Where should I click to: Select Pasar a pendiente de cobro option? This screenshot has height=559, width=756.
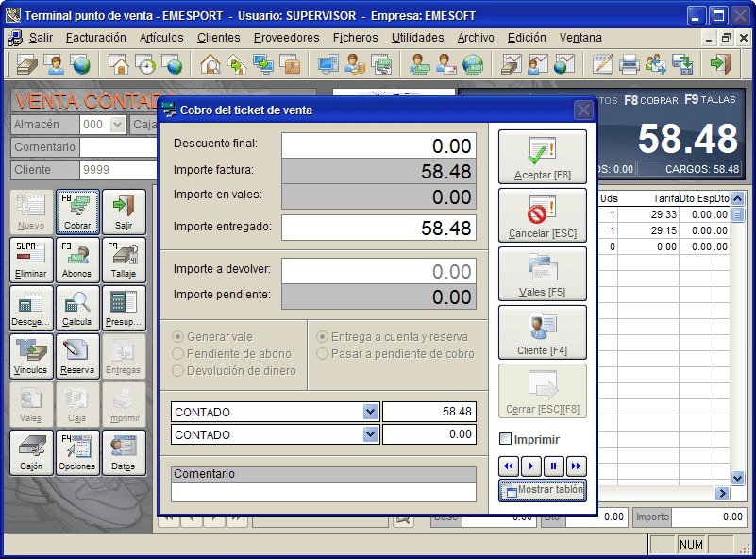pos(323,354)
